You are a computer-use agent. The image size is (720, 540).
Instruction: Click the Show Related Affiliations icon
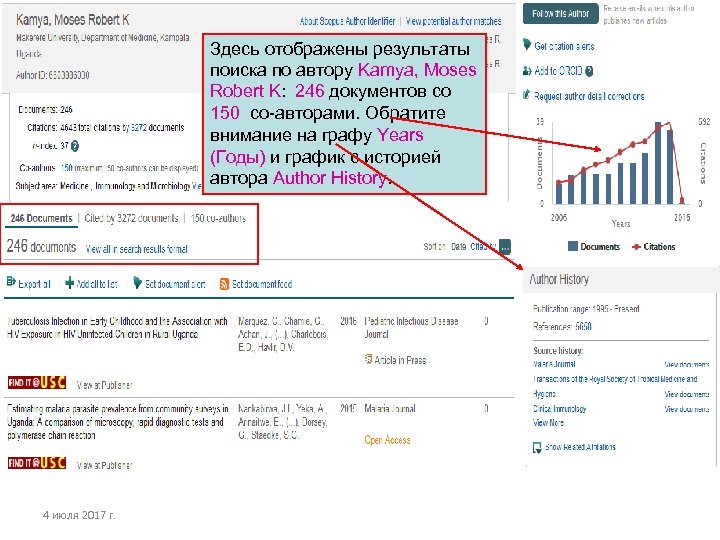coord(537,447)
